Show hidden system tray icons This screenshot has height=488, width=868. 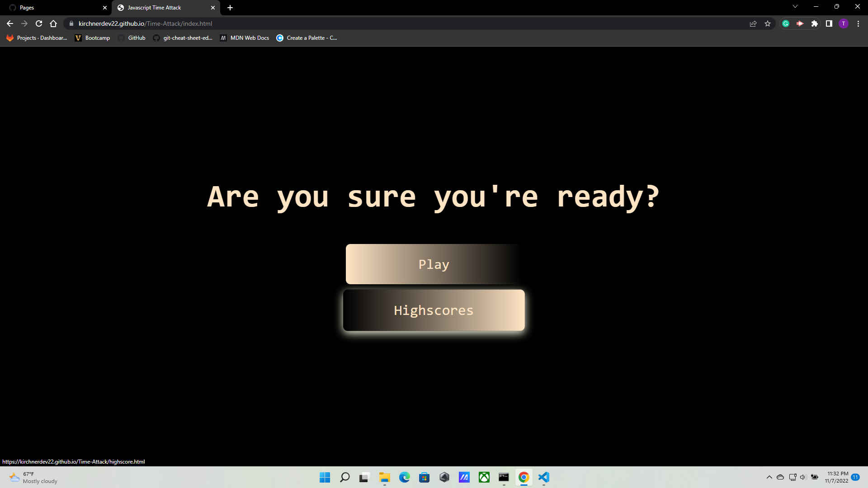[769, 477]
